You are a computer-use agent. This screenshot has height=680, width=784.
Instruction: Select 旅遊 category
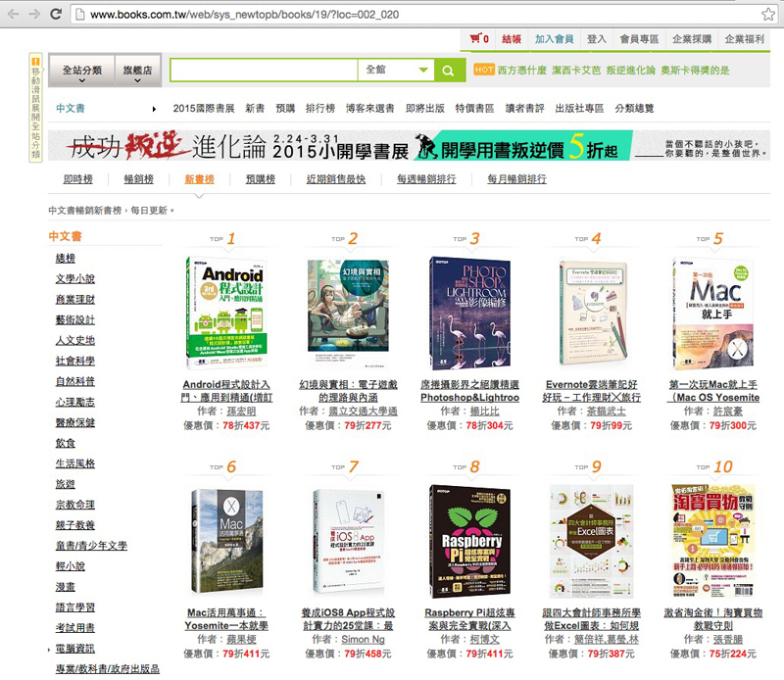(x=66, y=484)
